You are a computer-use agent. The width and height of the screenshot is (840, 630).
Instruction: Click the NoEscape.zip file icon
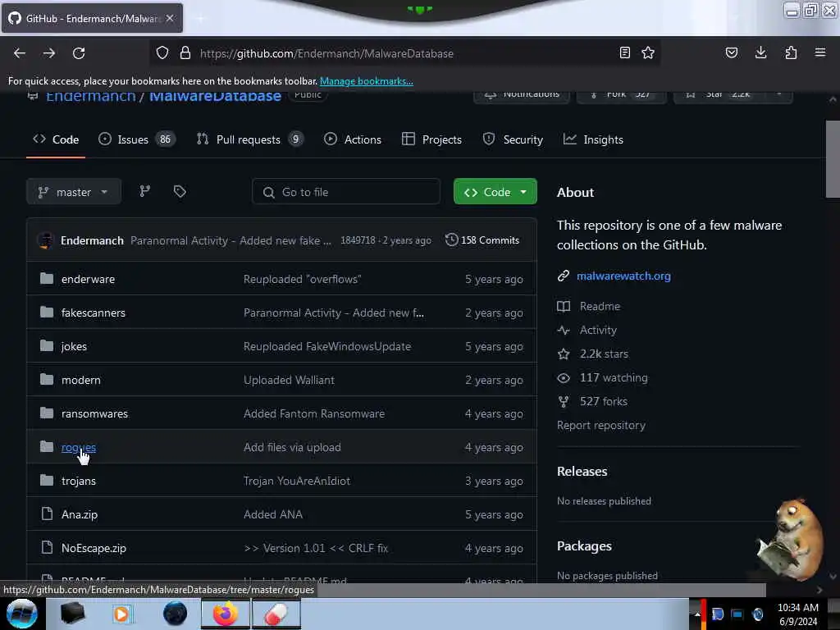[47, 547]
